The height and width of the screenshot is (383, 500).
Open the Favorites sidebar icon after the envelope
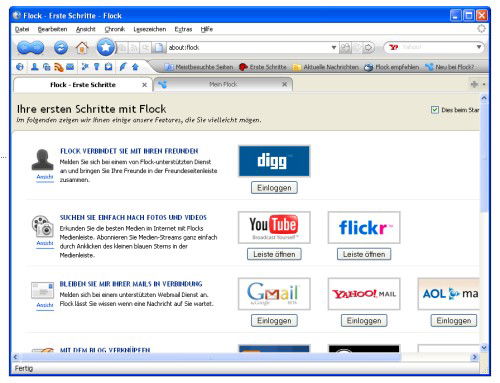pos(85,67)
